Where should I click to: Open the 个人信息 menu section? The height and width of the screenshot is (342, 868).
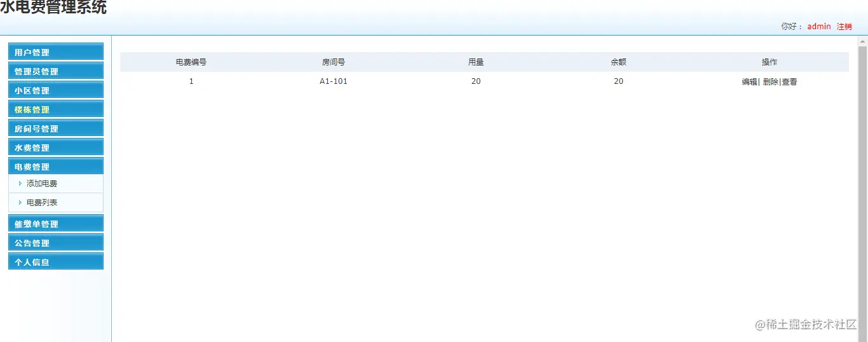(56, 262)
